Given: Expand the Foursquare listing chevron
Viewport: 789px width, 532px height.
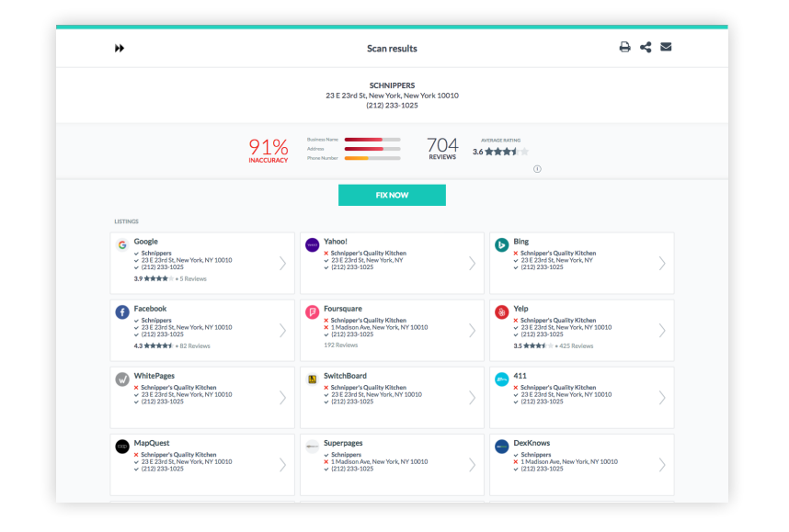Looking at the screenshot, I should [472, 331].
